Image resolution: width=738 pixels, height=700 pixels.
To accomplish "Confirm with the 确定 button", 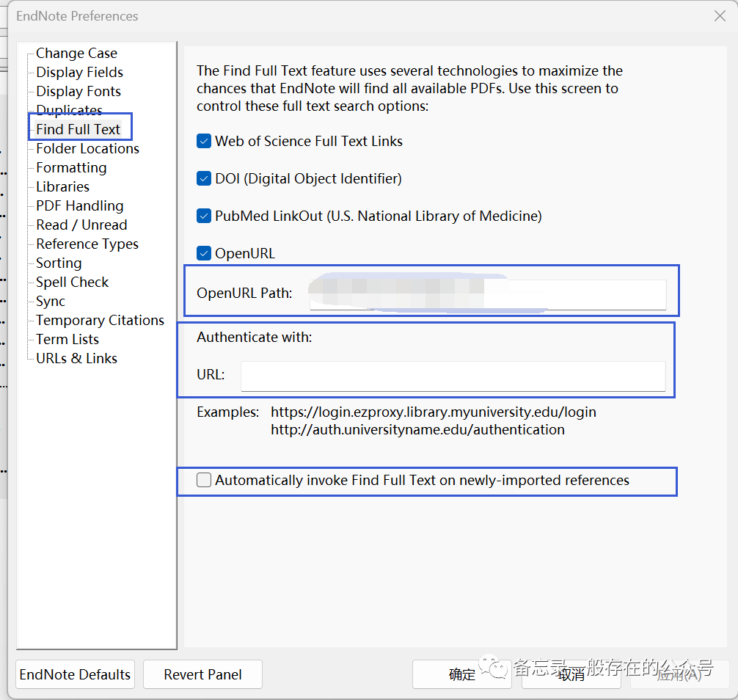I will click(x=461, y=674).
